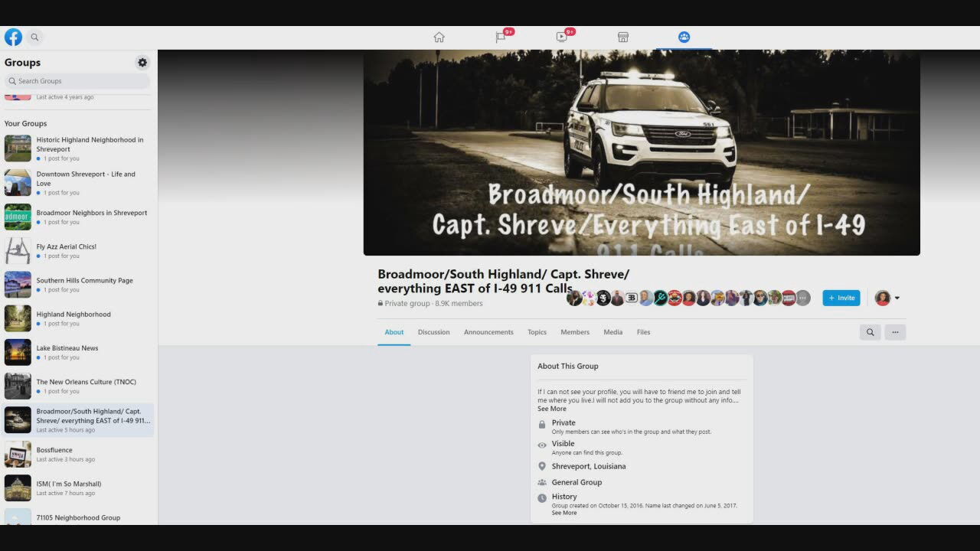Screen dimensions: 980x551
Task: Click the Bossfluence group thumbnail
Action: tap(18, 454)
